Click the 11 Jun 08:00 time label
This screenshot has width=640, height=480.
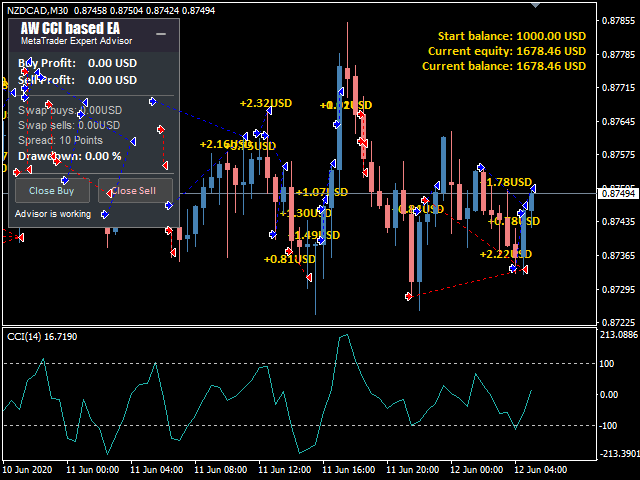[x=220, y=470]
